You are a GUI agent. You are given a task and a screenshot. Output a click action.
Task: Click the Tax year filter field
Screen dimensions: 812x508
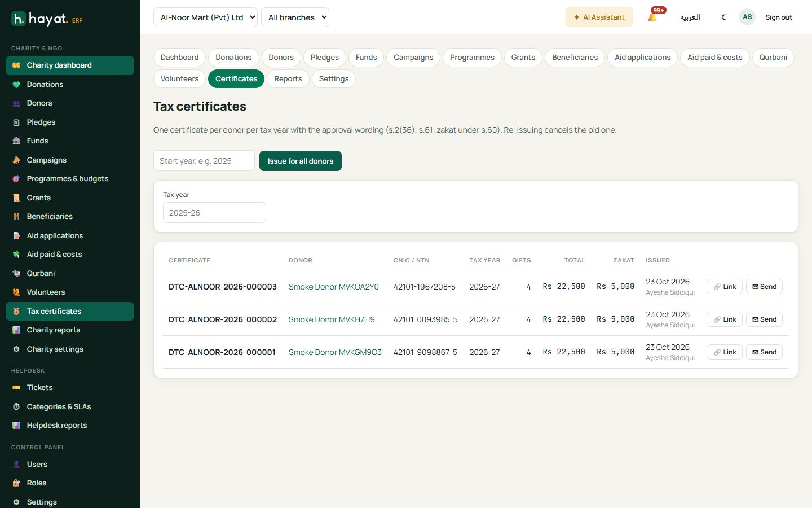click(214, 213)
